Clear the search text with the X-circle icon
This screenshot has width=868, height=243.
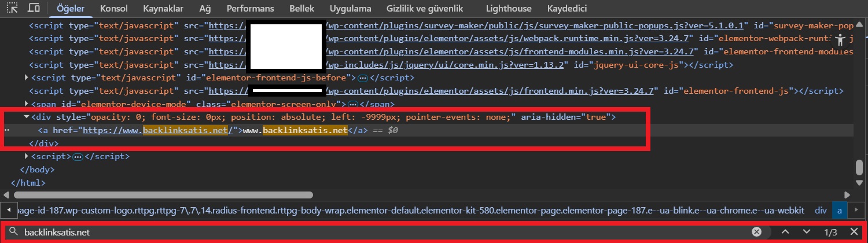tap(756, 232)
